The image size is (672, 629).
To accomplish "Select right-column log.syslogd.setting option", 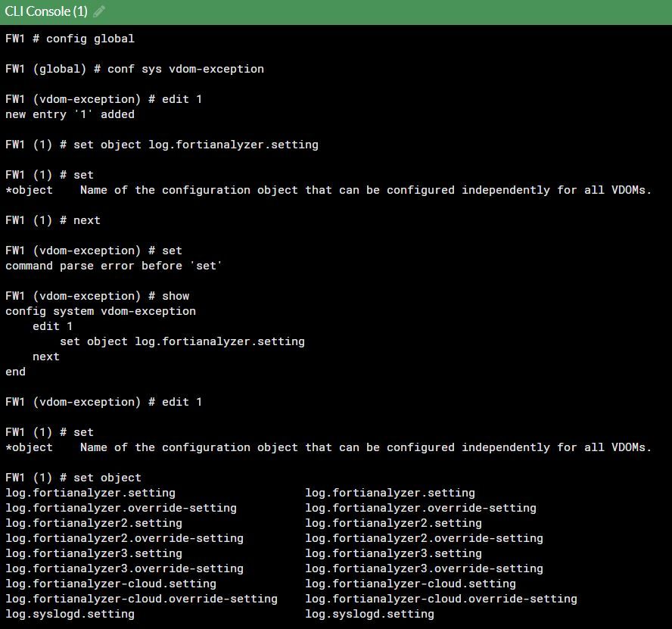I will (369, 614).
